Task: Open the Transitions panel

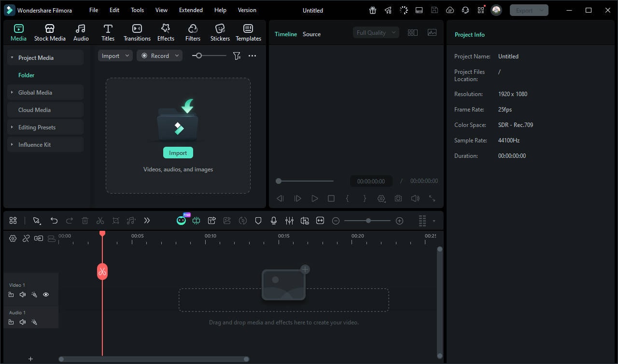Action: coord(137,32)
